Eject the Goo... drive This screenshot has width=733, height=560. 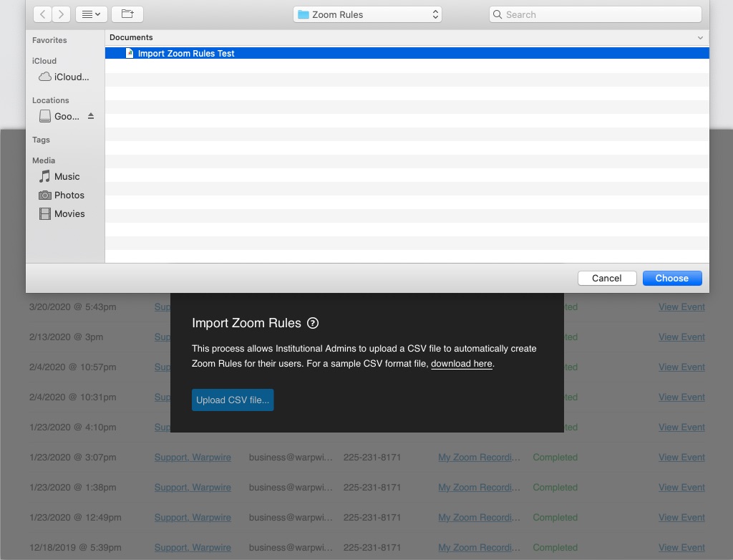coord(91,116)
